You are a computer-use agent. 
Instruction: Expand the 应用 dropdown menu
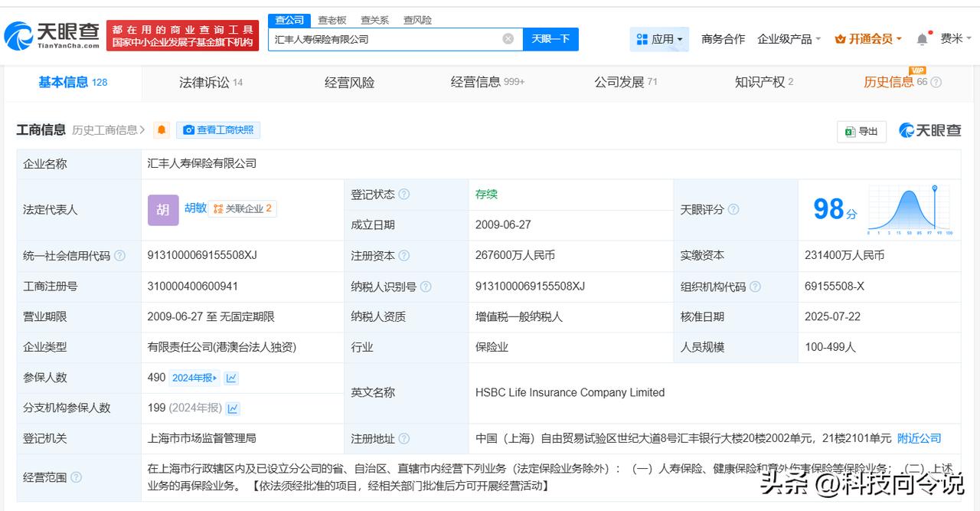[x=659, y=39]
